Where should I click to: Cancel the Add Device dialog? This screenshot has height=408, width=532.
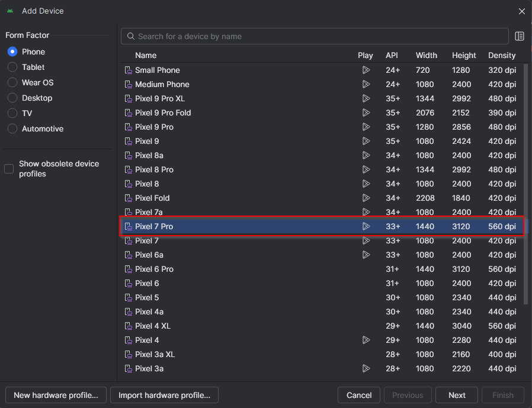coord(359,395)
